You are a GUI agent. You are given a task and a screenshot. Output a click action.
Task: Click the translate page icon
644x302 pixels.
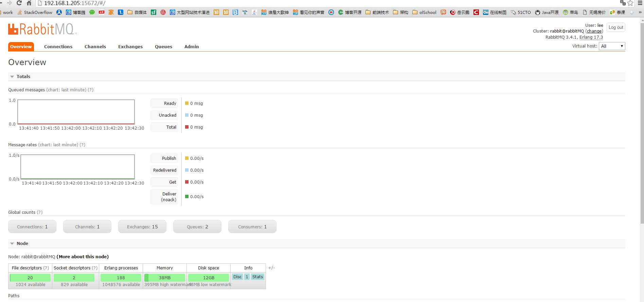tap(623, 3)
